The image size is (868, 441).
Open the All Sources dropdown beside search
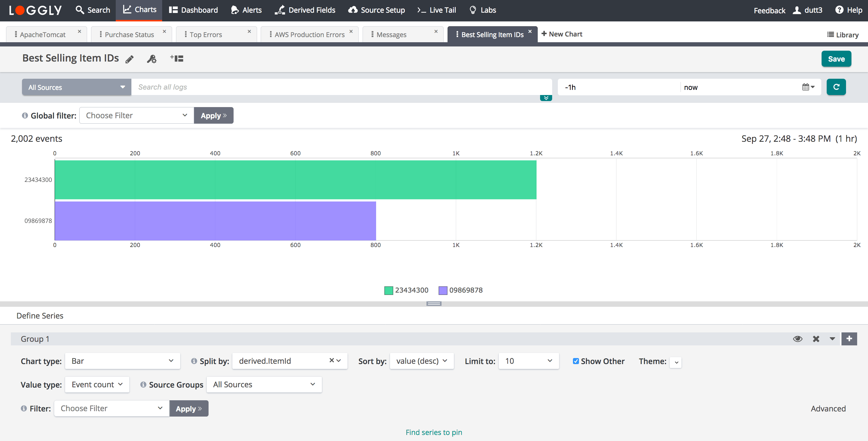tap(77, 87)
